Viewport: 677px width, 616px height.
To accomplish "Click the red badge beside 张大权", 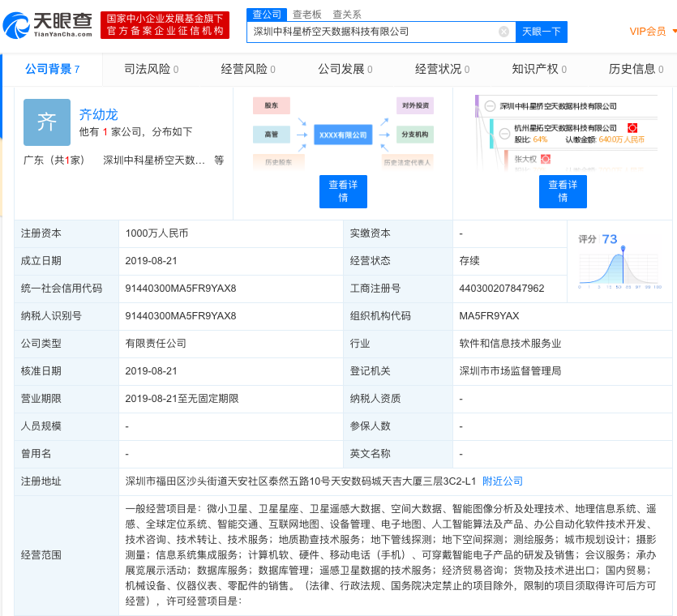I will click(x=546, y=160).
